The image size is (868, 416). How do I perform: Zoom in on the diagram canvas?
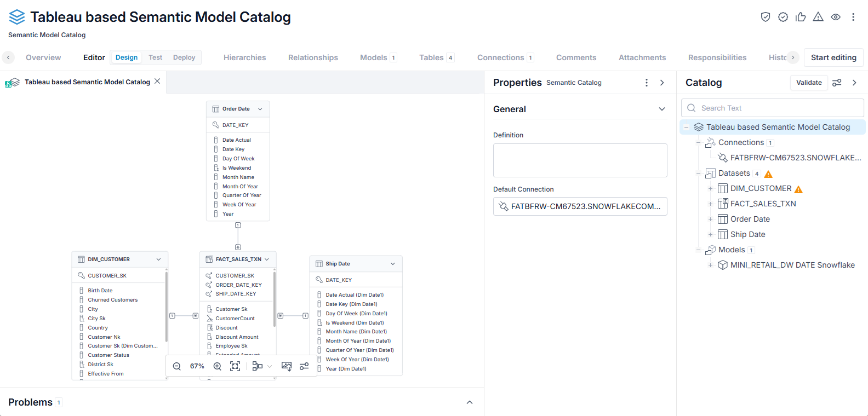218,366
